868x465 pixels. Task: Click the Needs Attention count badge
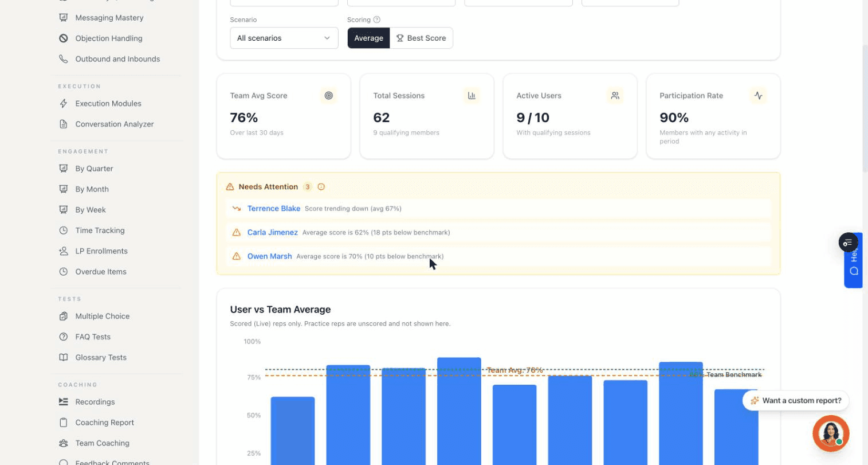click(x=308, y=187)
